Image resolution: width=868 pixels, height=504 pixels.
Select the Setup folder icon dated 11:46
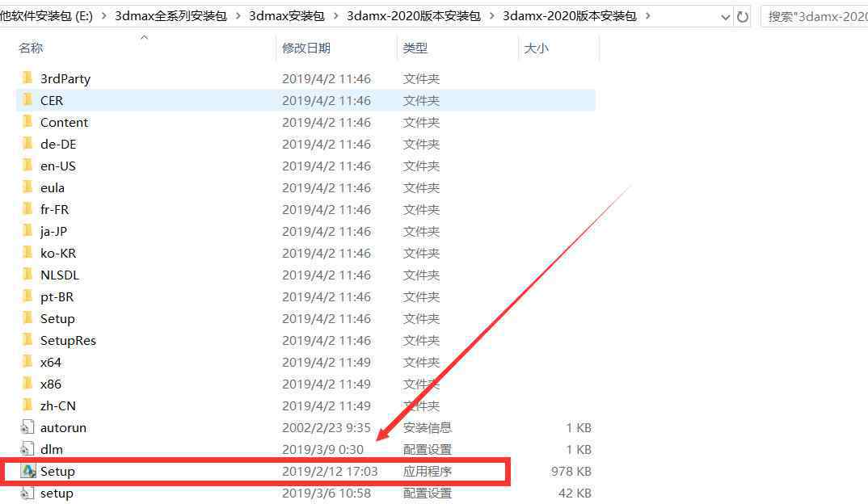(27, 318)
